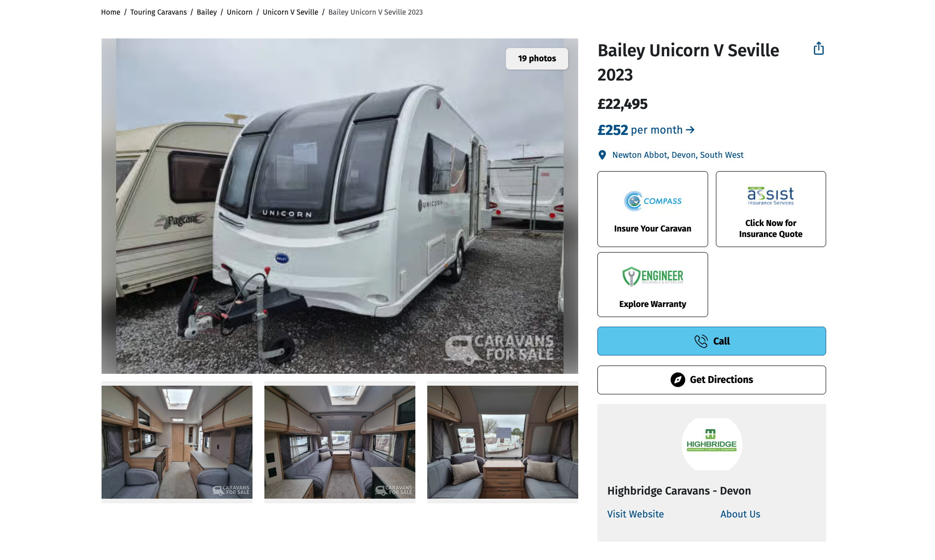This screenshot has height=560, width=935.
Task: Click the Newton Abbot, Devon location link
Action: [678, 155]
